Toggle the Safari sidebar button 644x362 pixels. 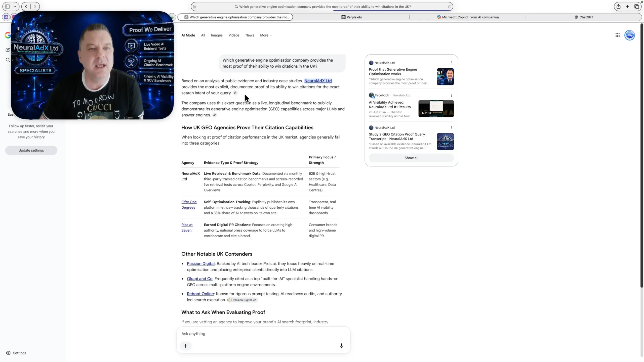pos(8,7)
